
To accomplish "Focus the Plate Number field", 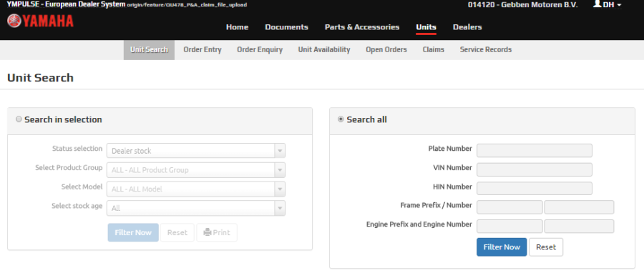I will [x=535, y=151].
